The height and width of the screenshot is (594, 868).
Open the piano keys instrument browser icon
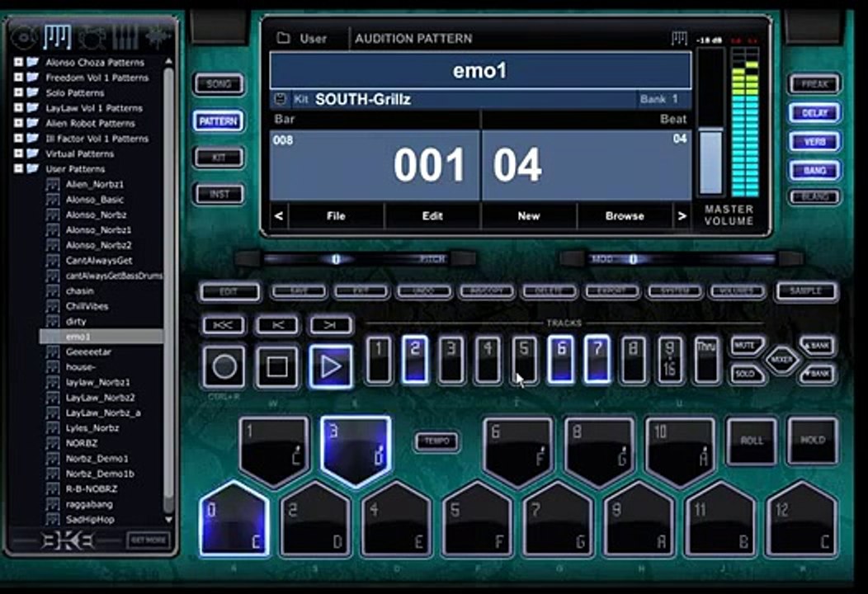coord(125,37)
